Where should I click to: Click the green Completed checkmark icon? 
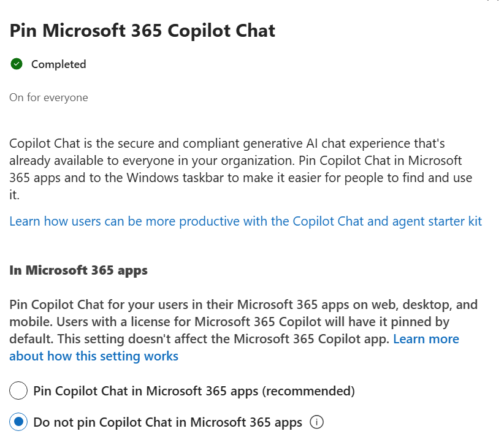(17, 64)
